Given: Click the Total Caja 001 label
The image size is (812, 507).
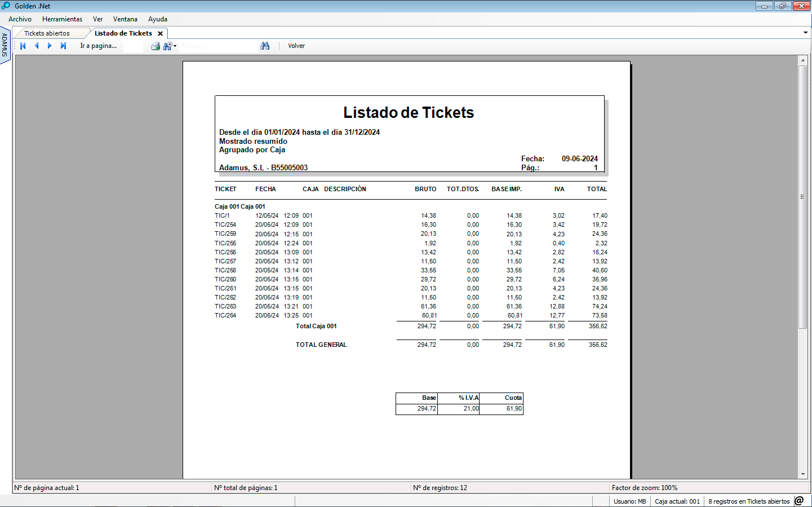Looking at the screenshot, I should pyautogui.click(x=316, y=326).
